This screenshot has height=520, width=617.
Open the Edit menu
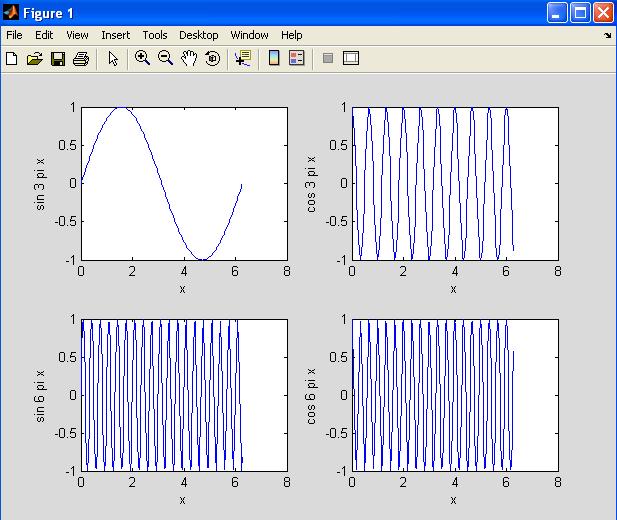[x=44, y=35]
